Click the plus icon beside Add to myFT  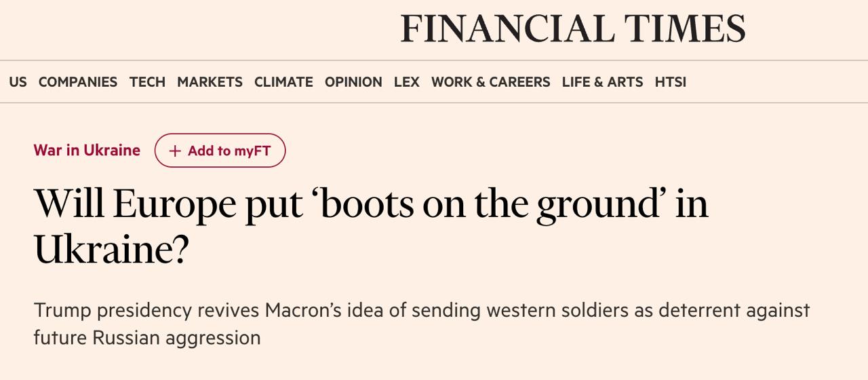(x=175, y=151)
